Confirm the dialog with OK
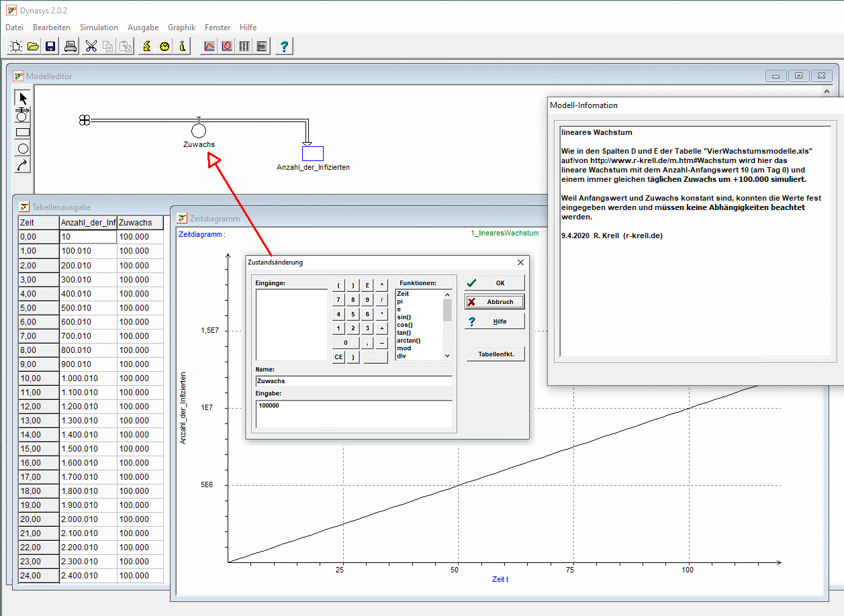The width and height of the screenshot is (844, 616). [494, 283]
